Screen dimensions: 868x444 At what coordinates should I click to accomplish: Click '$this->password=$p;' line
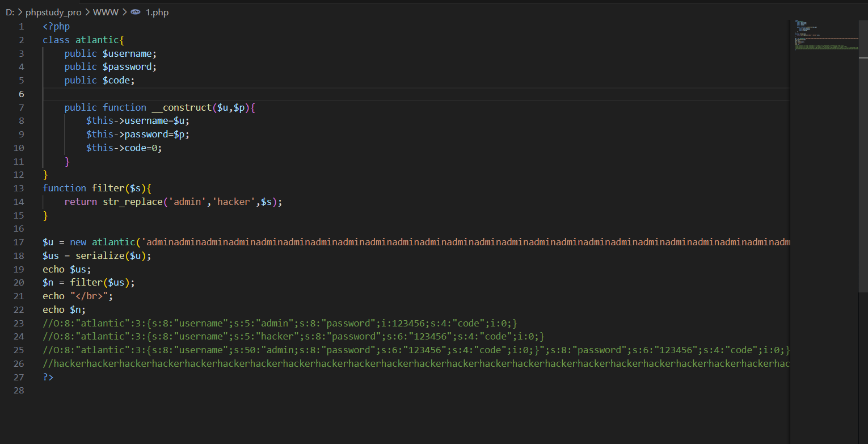[138, 134]
